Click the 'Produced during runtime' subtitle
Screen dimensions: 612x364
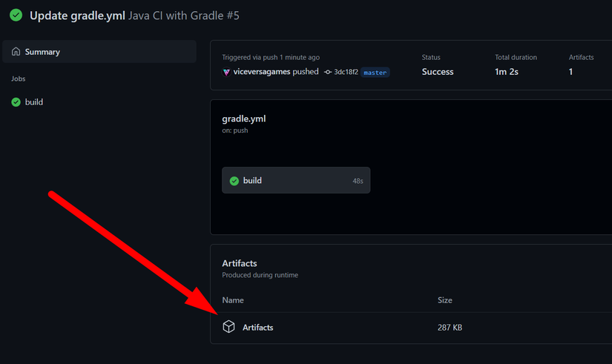pyautogui.click(x=260, y=275)
